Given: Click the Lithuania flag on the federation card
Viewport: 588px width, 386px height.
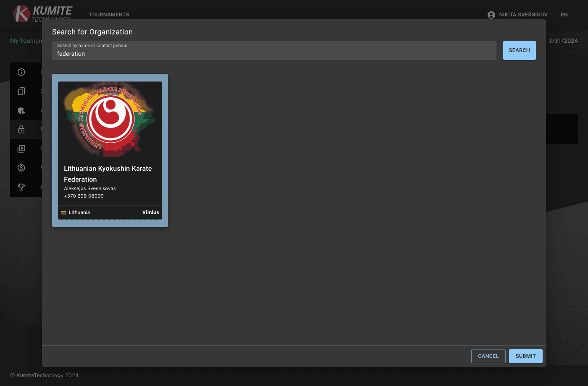Looking at the screenshot, I should (x=64, y=212).
